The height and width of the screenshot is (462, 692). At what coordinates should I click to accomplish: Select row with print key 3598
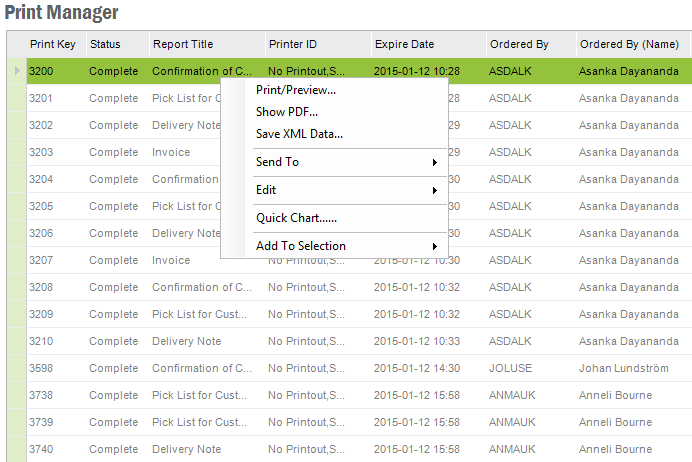click(41, 368)
